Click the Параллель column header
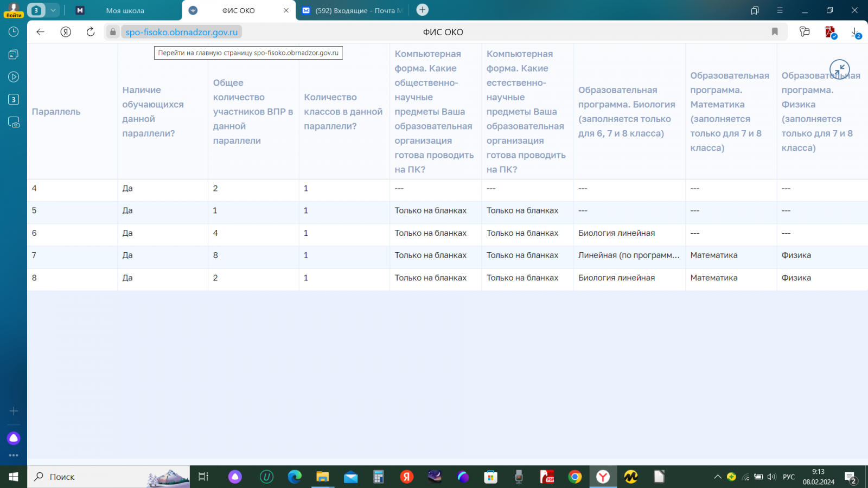The height and width of the screenshot is (488, 868). (56, 112)
